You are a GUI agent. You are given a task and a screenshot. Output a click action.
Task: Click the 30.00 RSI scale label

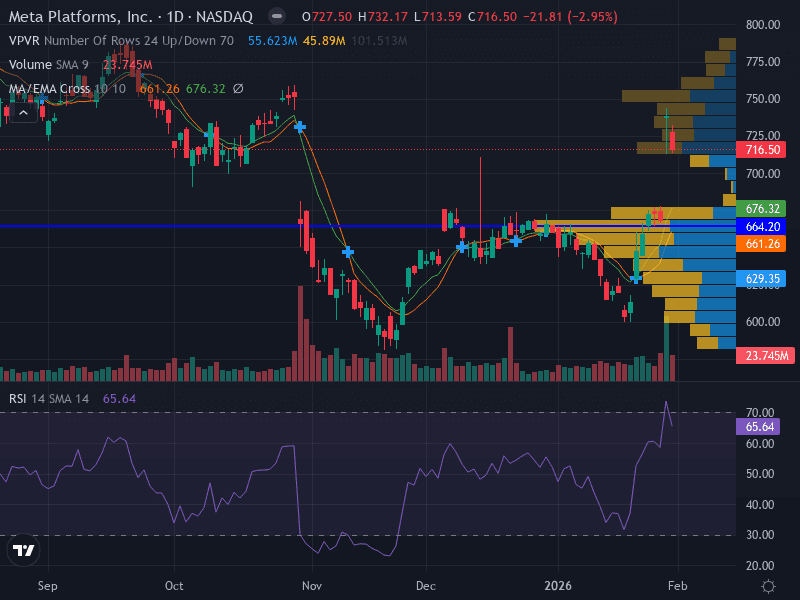(760, 535)
